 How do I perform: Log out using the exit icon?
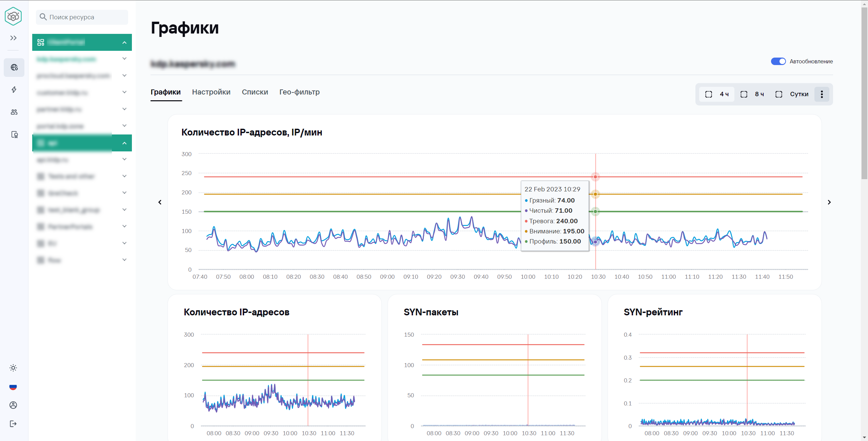(x=13, y=424)
